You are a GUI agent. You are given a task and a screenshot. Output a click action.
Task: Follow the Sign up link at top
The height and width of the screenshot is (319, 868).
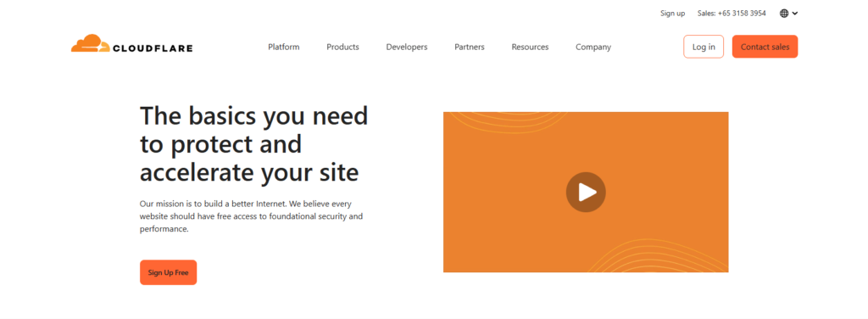click(672, 14)
